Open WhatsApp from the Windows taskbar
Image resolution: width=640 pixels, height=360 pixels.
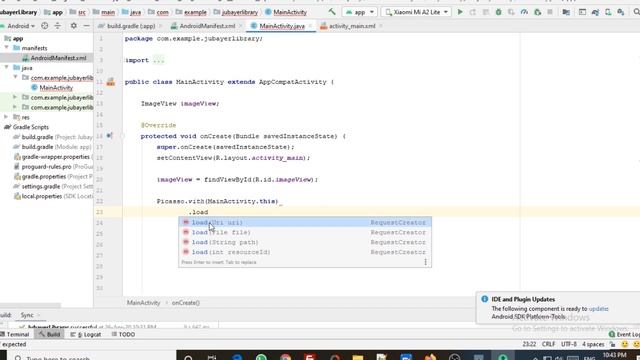pos(261,357)
